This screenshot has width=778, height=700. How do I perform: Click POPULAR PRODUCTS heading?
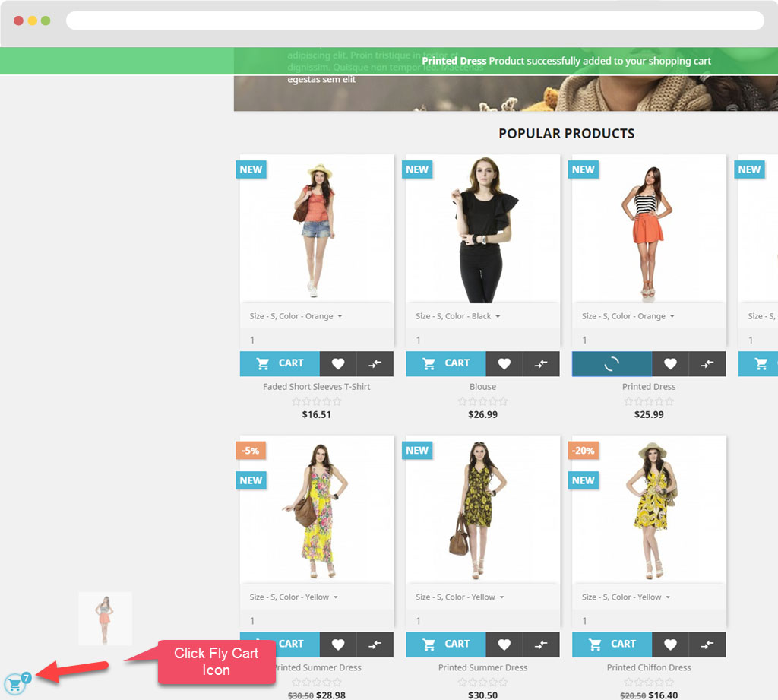pos(567,134)
